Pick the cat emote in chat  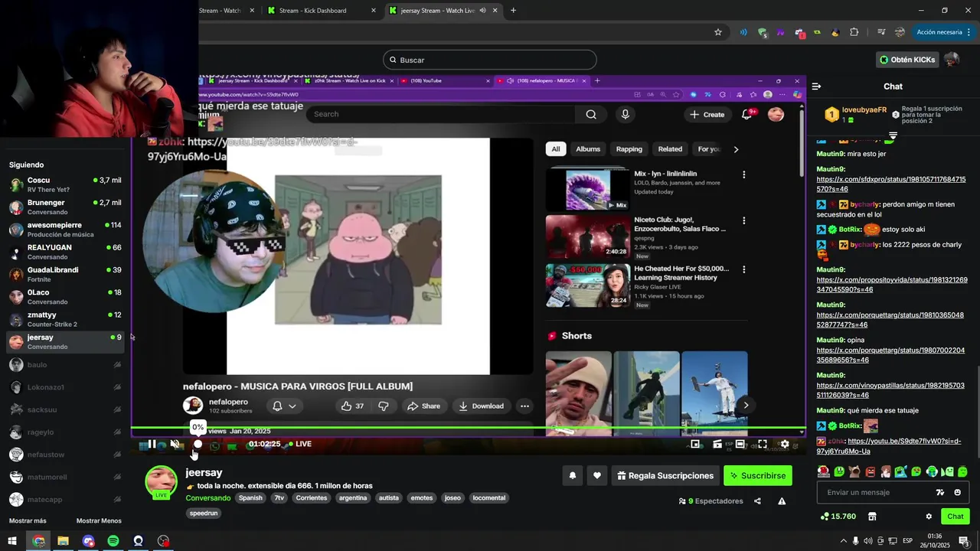click(x=854, y=471)
